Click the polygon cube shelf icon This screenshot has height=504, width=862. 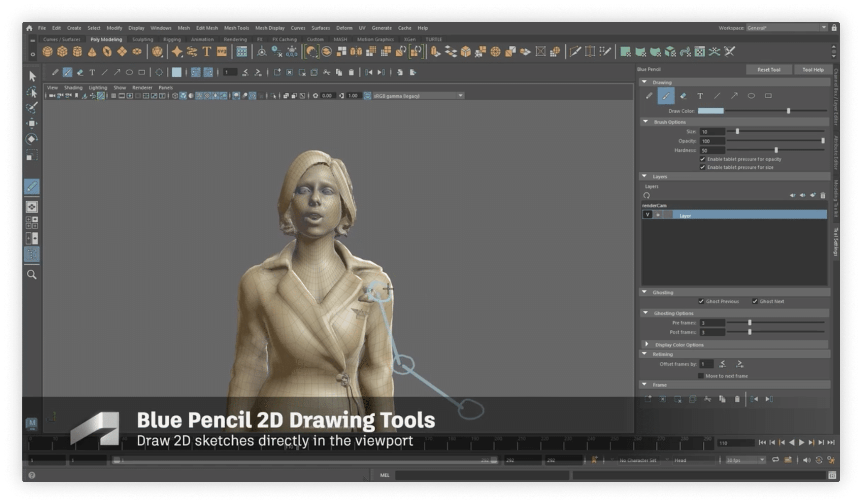coord(62,52)
